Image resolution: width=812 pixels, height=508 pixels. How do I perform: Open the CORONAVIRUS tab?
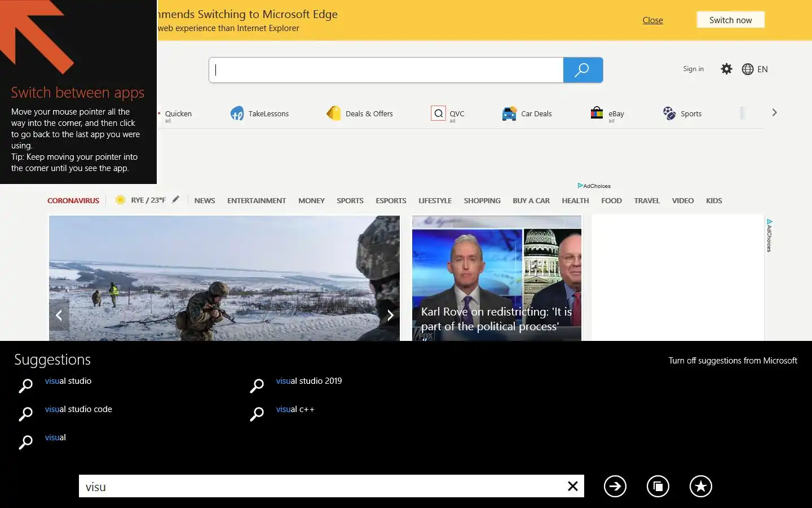pos(73,200)
